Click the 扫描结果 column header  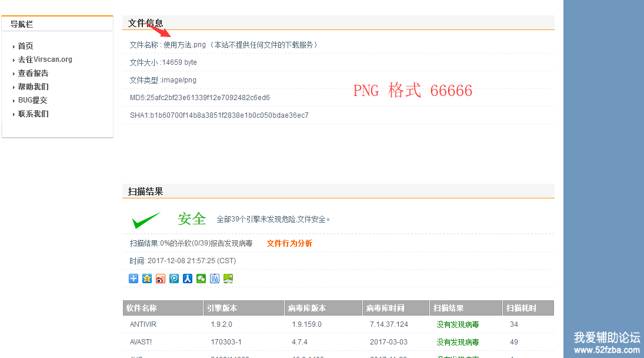466,308
